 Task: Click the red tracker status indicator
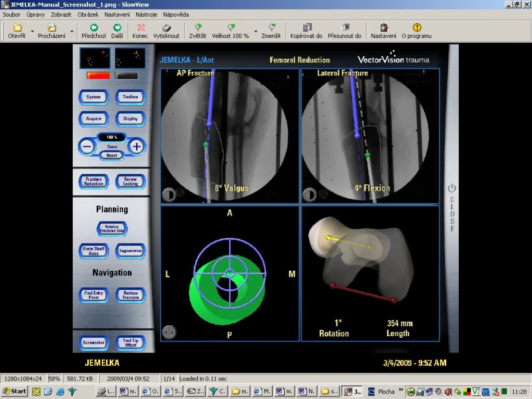tap(98, 75)
